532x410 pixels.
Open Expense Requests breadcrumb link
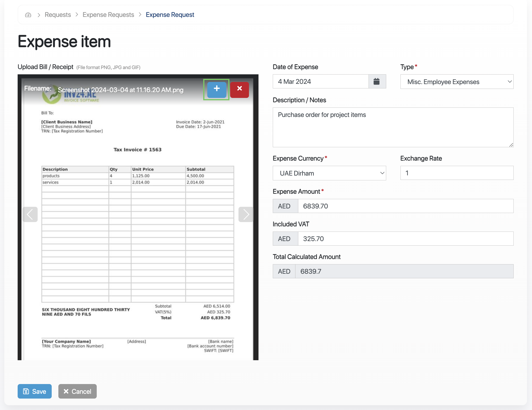point(108,15)
